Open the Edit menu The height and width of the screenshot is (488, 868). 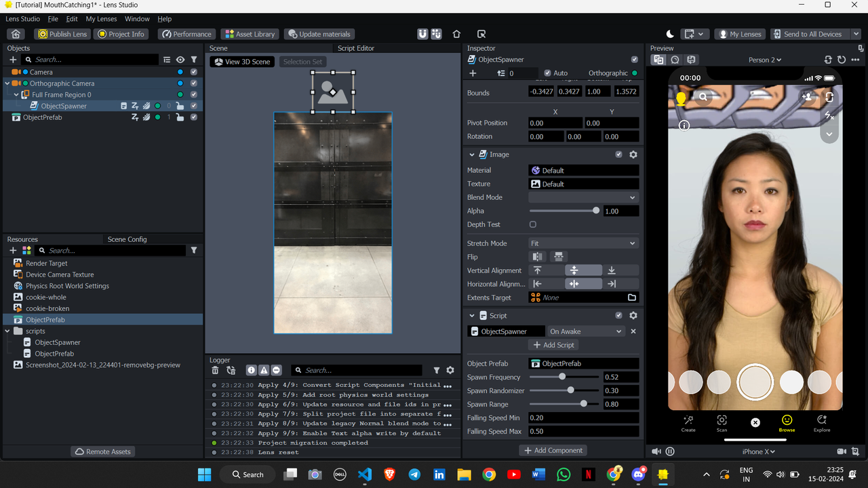pos(72,19)
